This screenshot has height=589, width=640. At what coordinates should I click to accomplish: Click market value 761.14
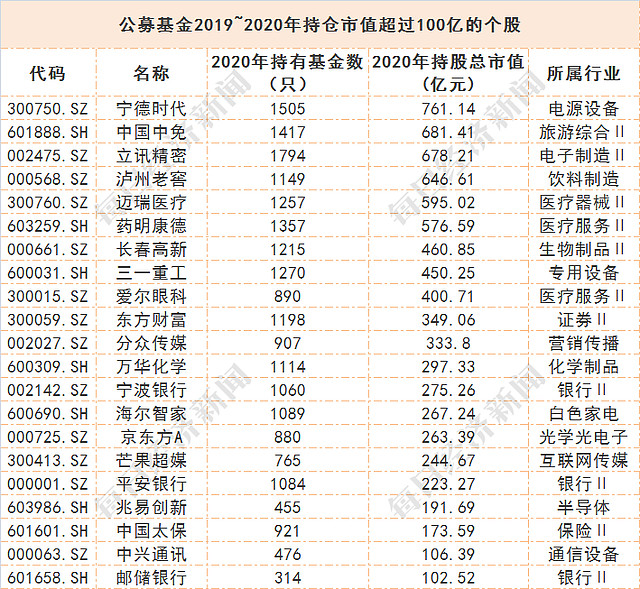pyautogui.click(x=448, y=109)
